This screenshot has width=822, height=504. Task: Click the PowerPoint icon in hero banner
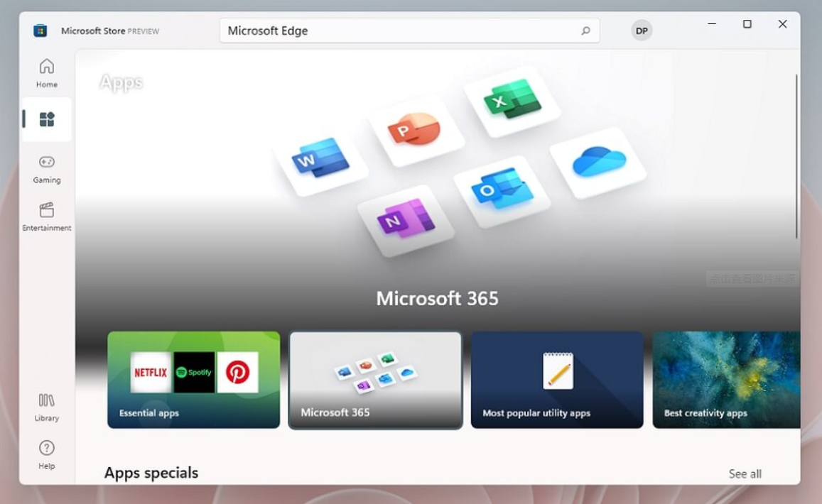[x=416, y=129]
